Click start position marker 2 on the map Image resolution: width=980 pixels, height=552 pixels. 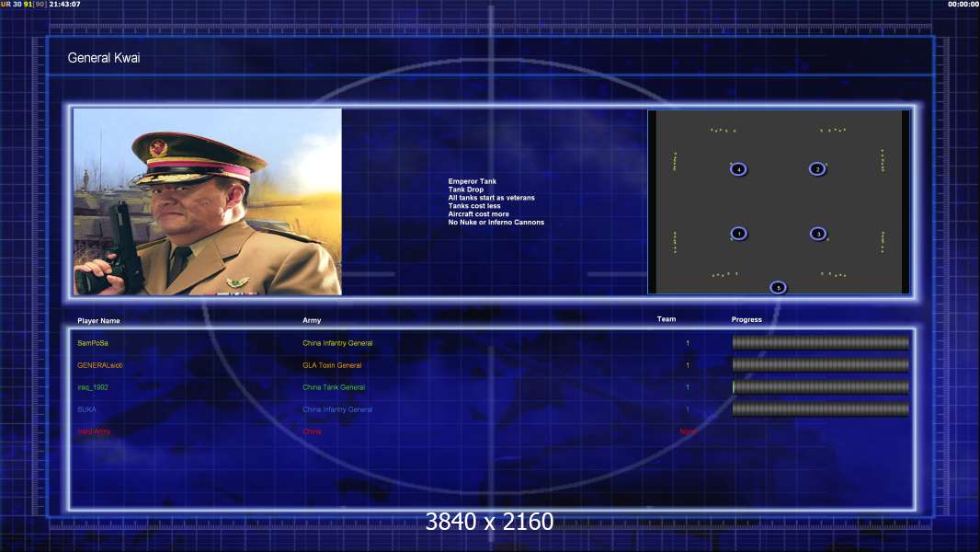[x=817, y=168]
